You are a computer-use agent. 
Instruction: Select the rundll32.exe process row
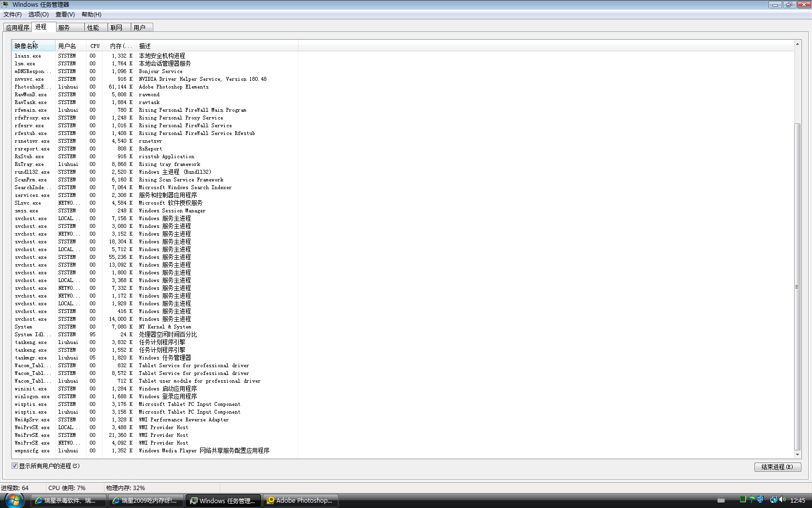coord(155,172)
